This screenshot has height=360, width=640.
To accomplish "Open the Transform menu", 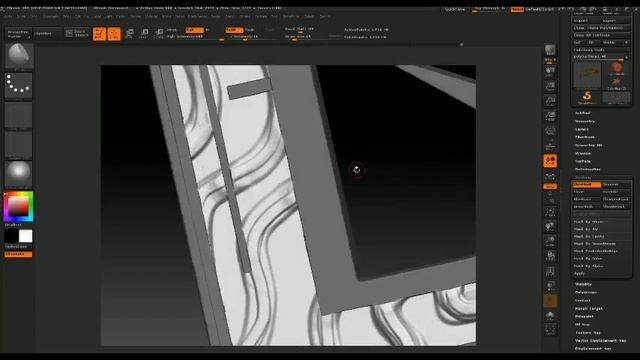I will pos(291,16).
